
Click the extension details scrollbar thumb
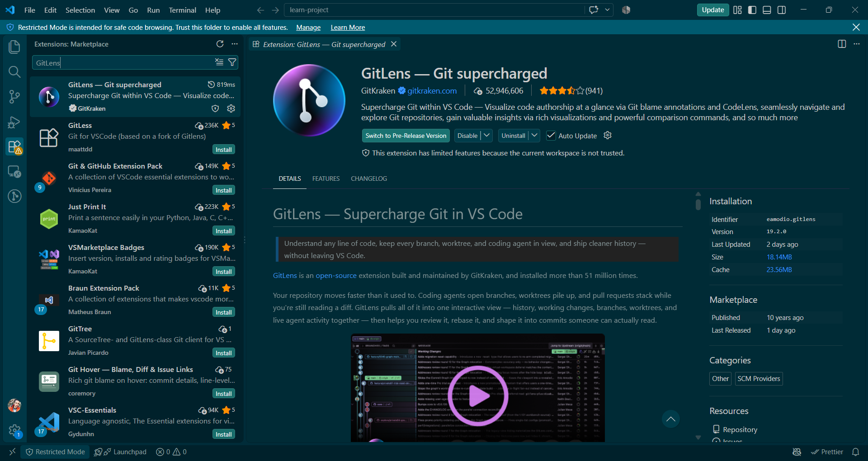pos(698,204)
